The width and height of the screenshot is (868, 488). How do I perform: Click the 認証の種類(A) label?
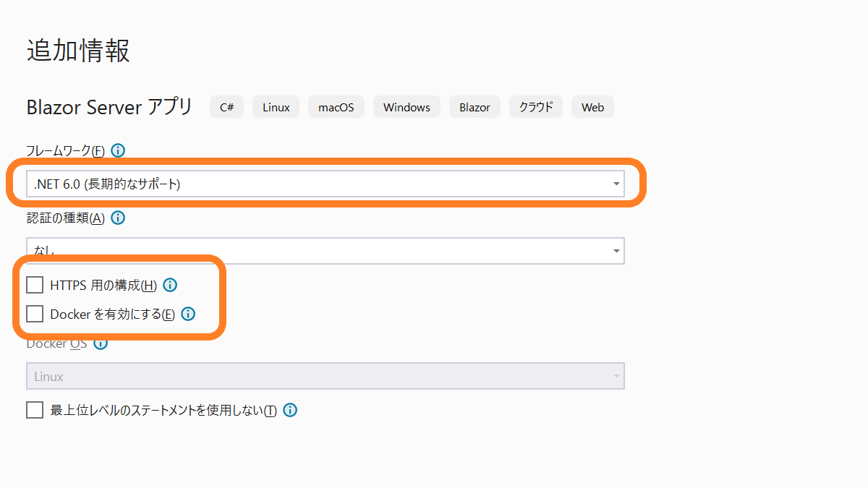(x=66, y=218)
